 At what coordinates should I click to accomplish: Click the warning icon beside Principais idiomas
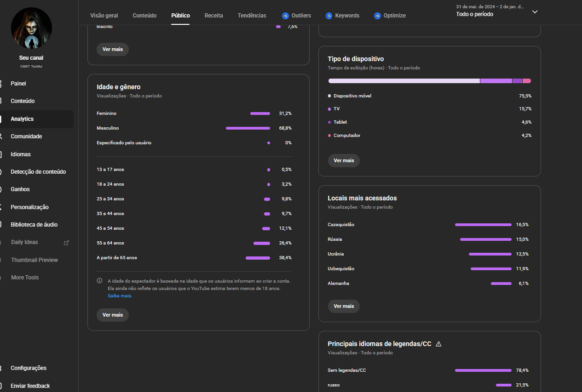[438, 344]
